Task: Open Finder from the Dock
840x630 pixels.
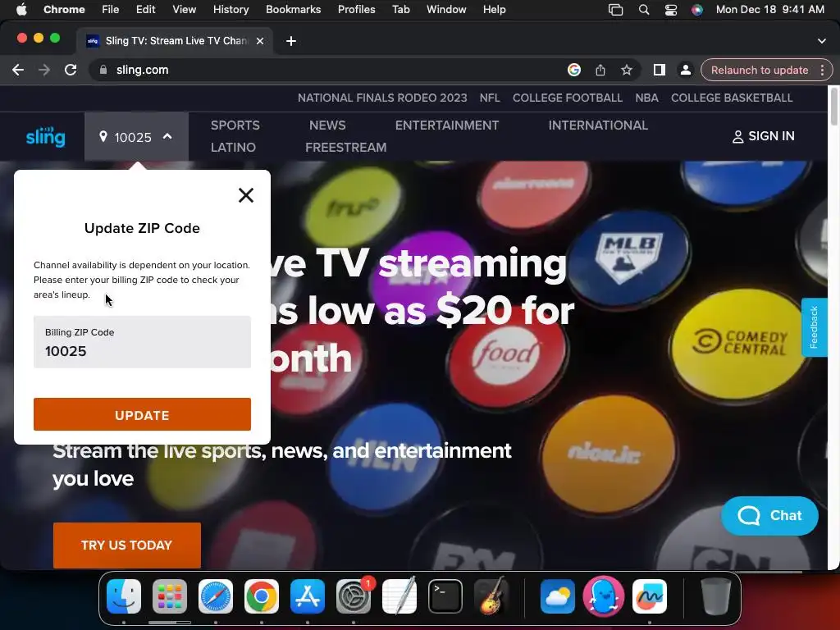Action: (x=124, y=596)
